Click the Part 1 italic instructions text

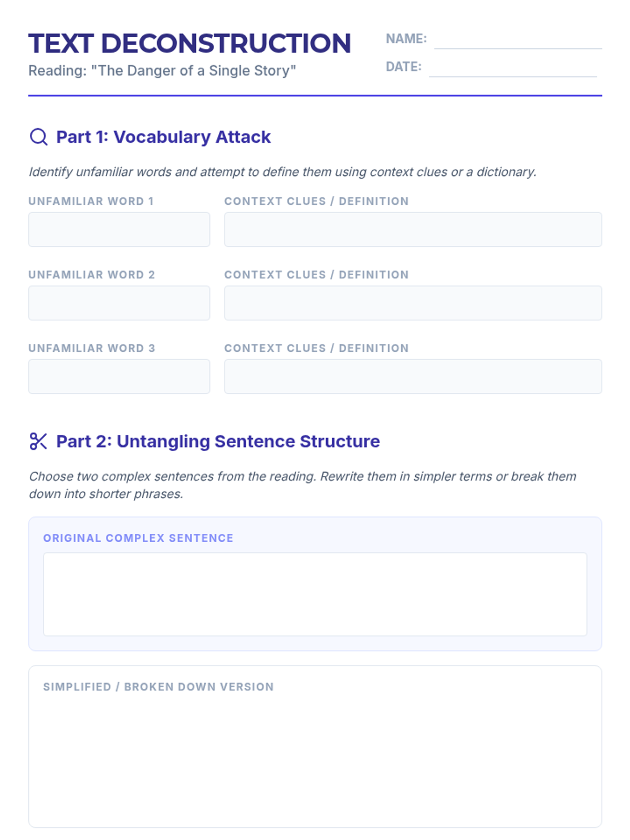(282, 172)
